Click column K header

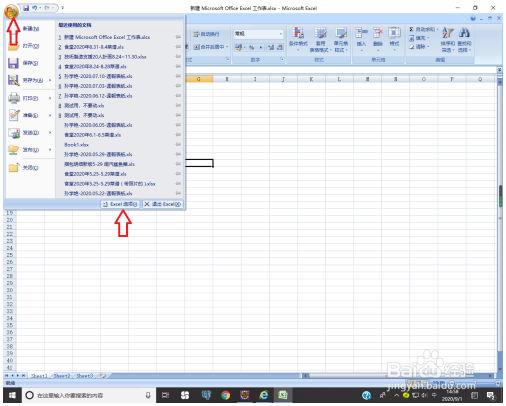(311, 79)
